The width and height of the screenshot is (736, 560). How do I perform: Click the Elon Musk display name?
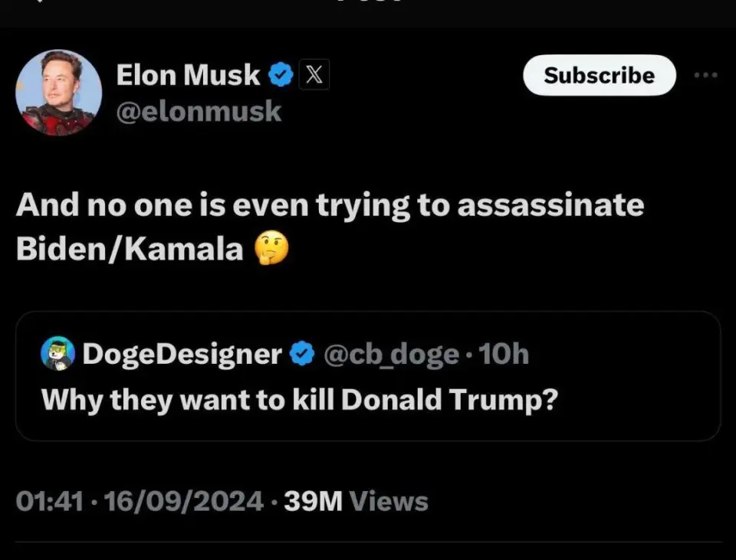click(188, 75)
